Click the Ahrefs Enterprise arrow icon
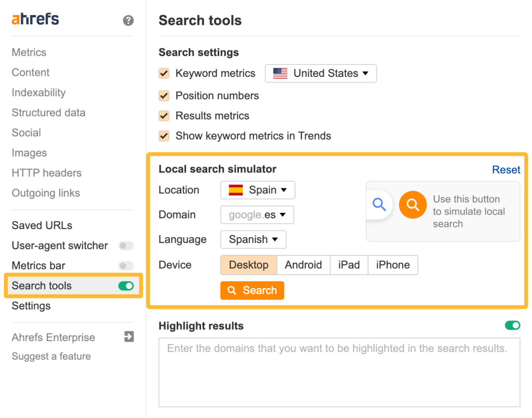 128,337
